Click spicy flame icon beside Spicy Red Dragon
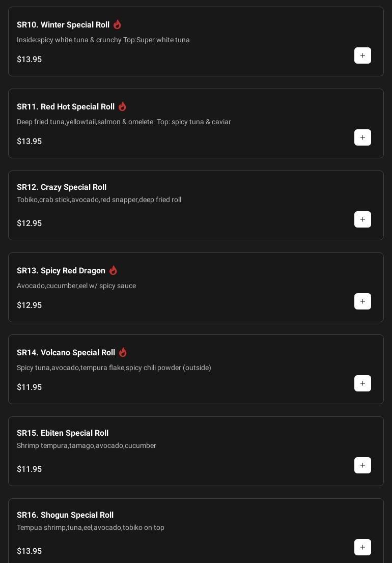 pos(113,270)
